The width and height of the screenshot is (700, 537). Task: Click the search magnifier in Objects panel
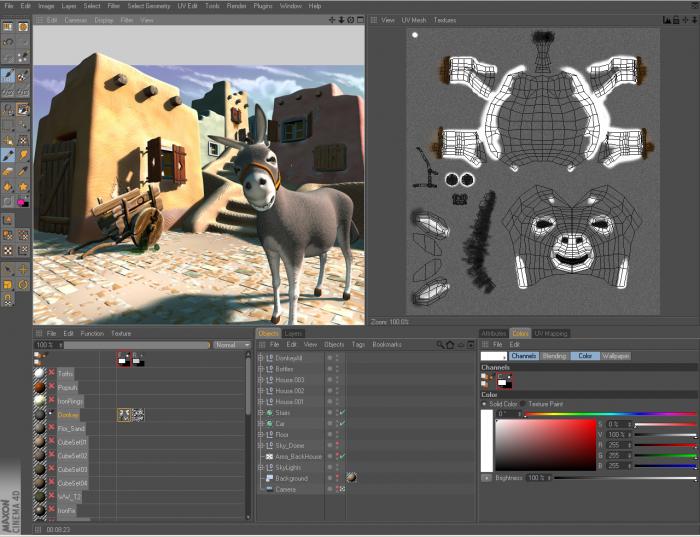point(440,345)
